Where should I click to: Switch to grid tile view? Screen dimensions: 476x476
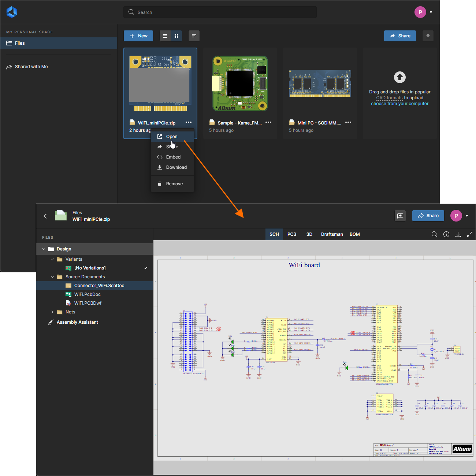click(176, 36)
